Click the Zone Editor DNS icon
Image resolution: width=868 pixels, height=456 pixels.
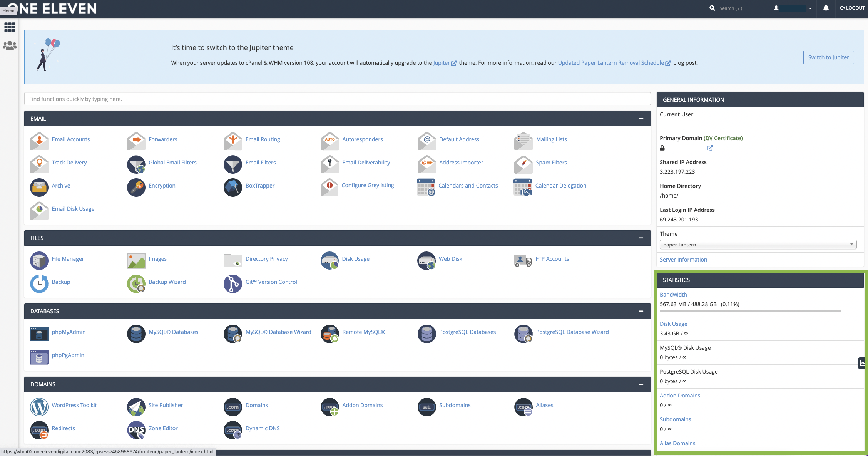pyautogui.click(x=136, y=430)
